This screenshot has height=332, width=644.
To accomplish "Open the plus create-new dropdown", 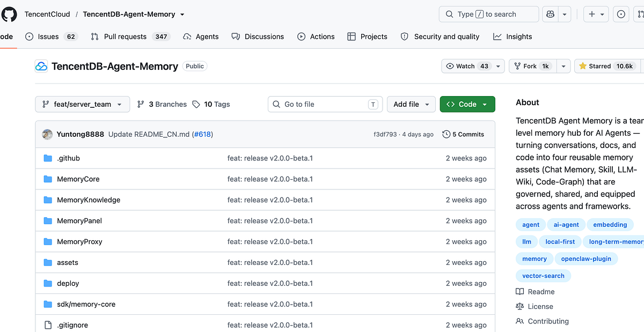I will click(x=596, y=14).
